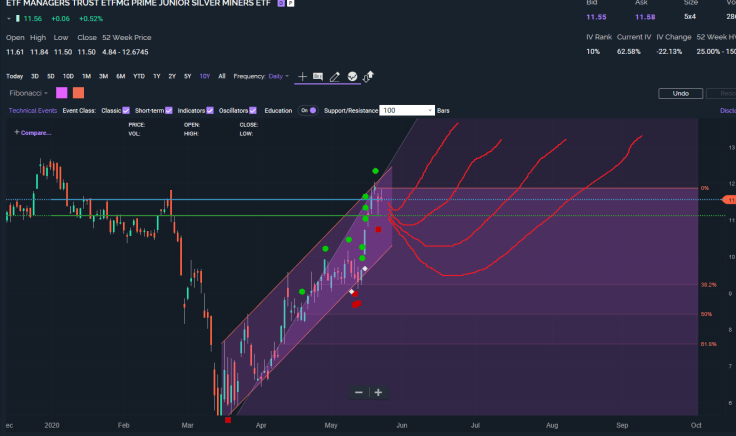Disable the Oscillators checkbox
This screenshot has width=736, height=436.
click(254, 110)
